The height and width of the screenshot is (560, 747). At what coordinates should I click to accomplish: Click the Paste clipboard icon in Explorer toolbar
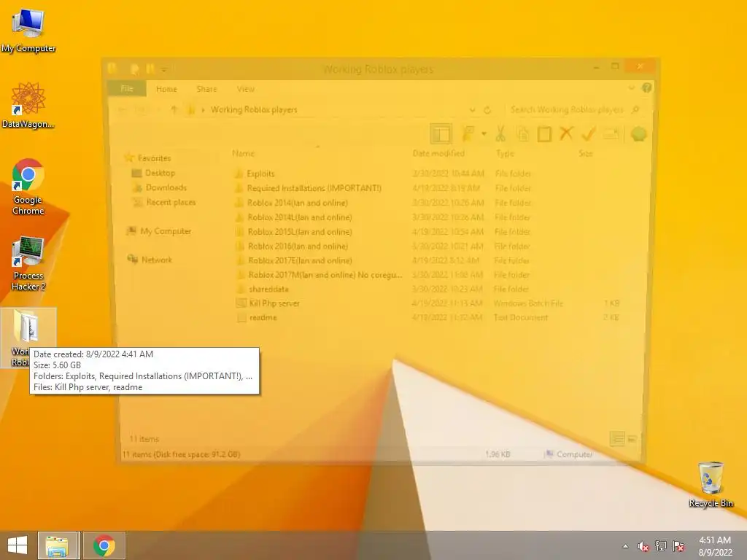pyautogui.click(x=544, y=134)
